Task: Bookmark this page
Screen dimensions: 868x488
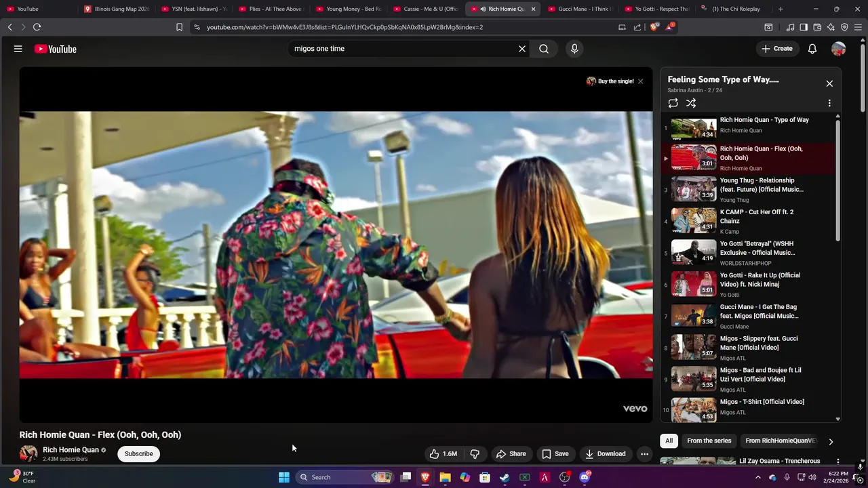Action: point(179,27)
